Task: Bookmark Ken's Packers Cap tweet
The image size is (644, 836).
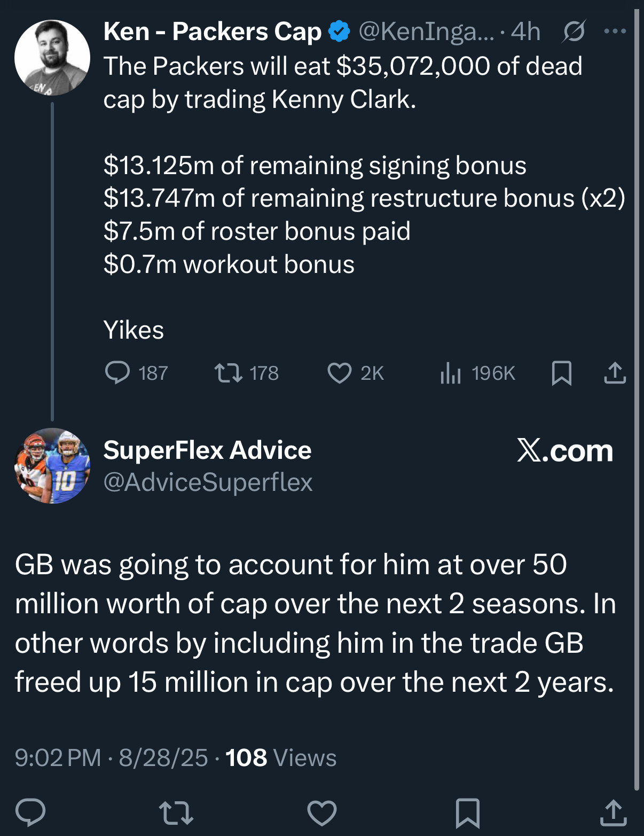Action: (561, 373)
